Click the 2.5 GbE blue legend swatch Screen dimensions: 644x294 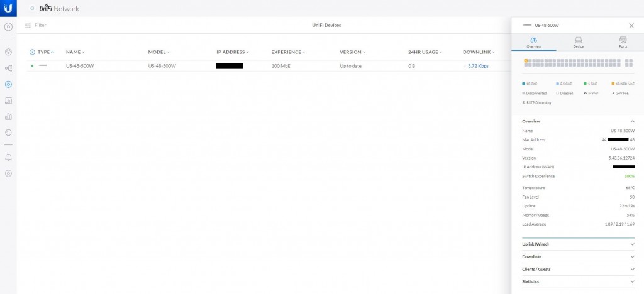point(558,84)
